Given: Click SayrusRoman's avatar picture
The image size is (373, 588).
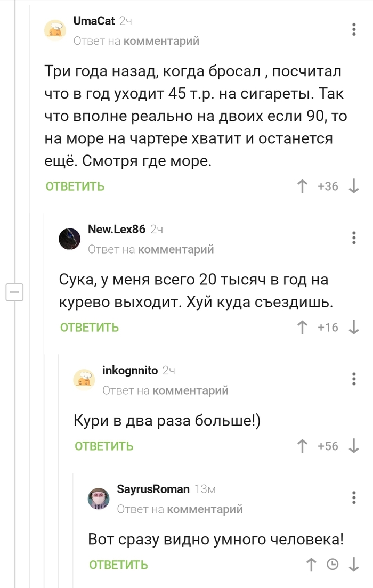Looking at the screenshot, I should [x=99, y=499].
